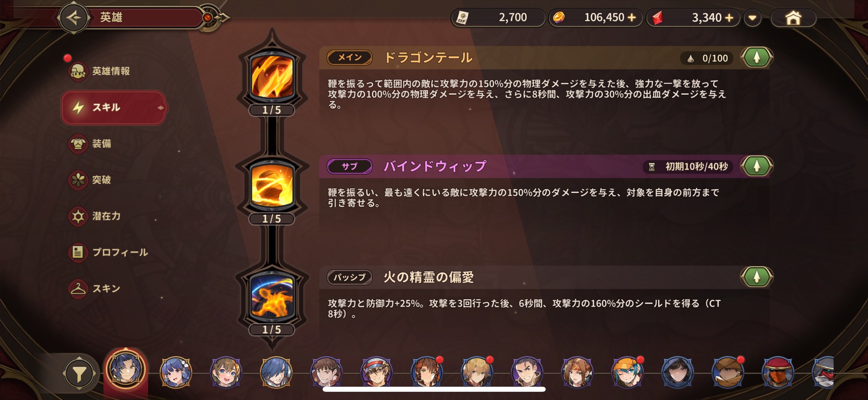
Task: Add red gems with the plus button
Action: (x=729, y=17)
